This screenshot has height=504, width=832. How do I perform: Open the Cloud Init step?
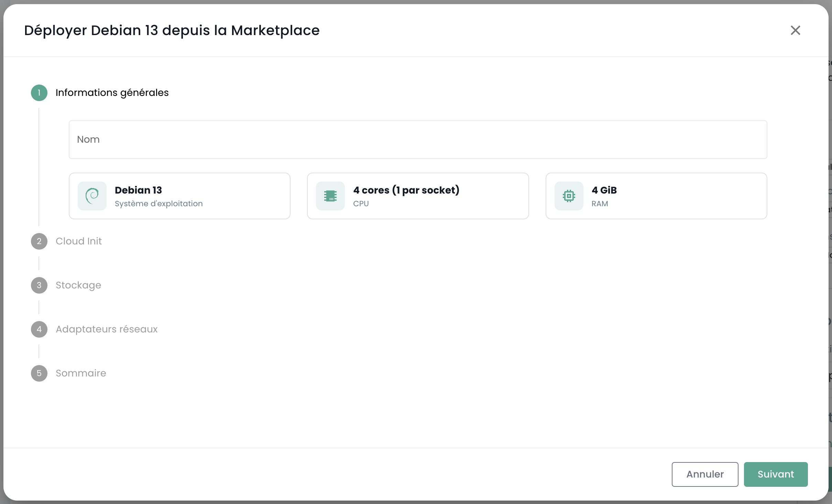point(79,241)
